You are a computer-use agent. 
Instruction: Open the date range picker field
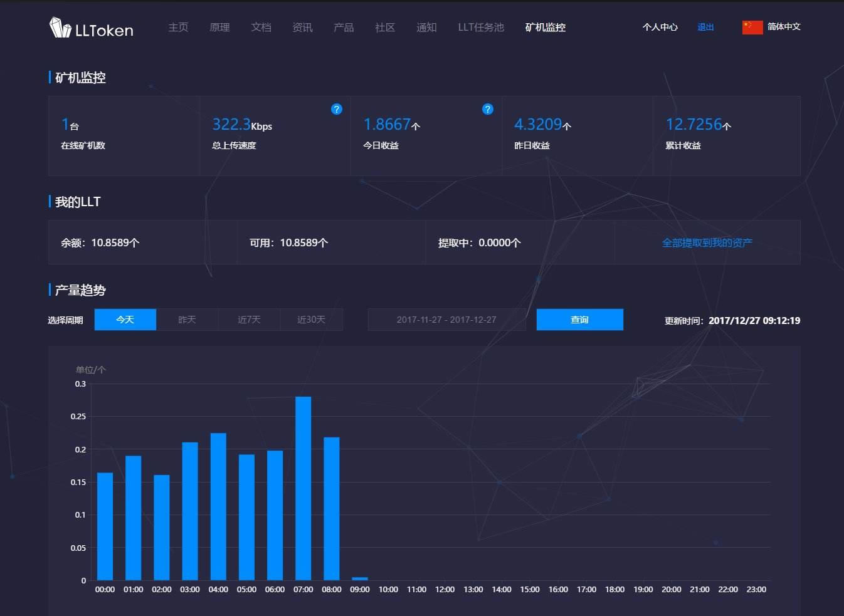[x=446, y=320]
